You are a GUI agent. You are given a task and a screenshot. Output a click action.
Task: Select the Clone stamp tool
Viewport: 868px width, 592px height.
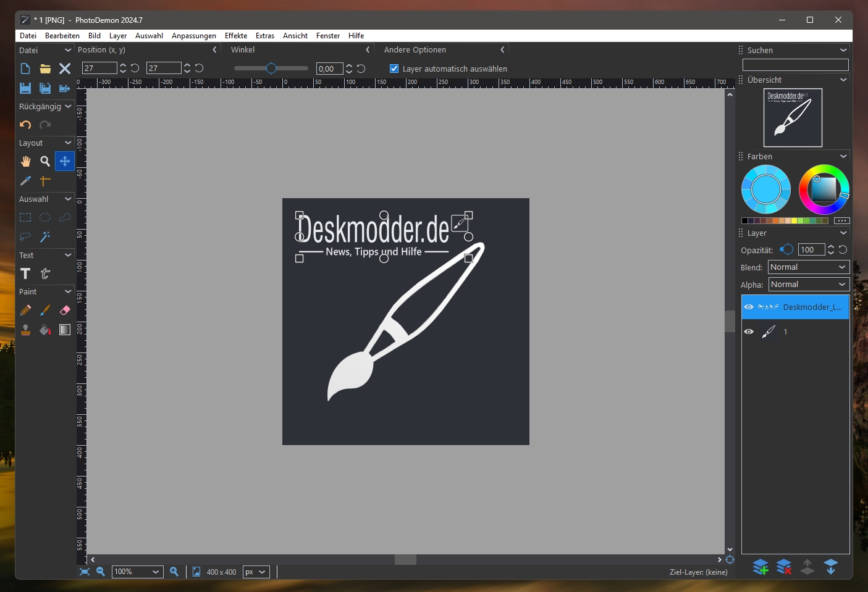[x=25, y=330]
